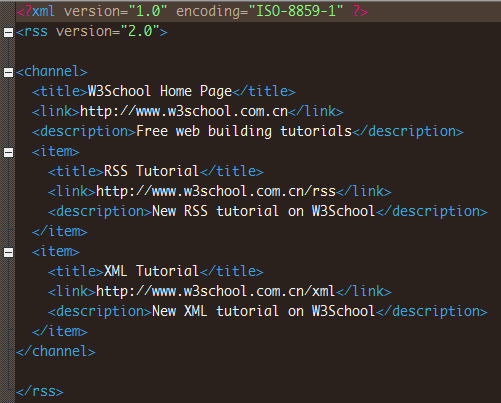Click the RSS Tutorial title text
The height and width of the screenshot is (403, 501).
pyautogui.click(x=152, y=171)
